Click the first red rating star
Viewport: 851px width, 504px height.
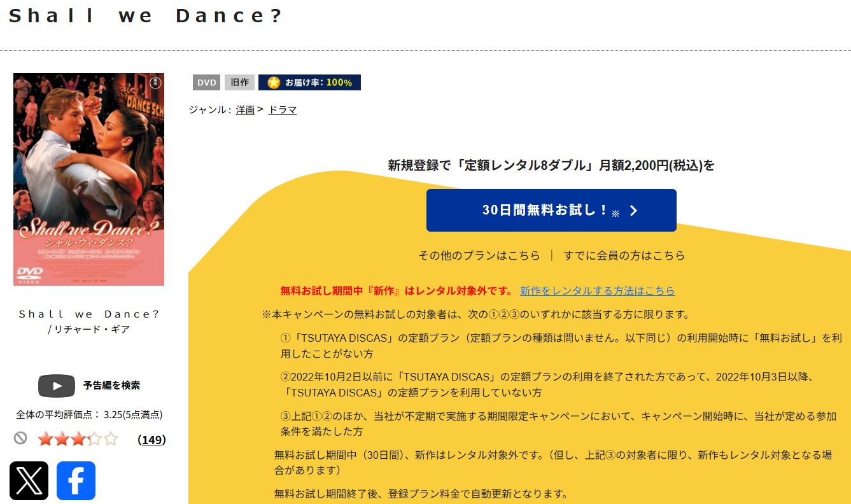coord(45,439)
